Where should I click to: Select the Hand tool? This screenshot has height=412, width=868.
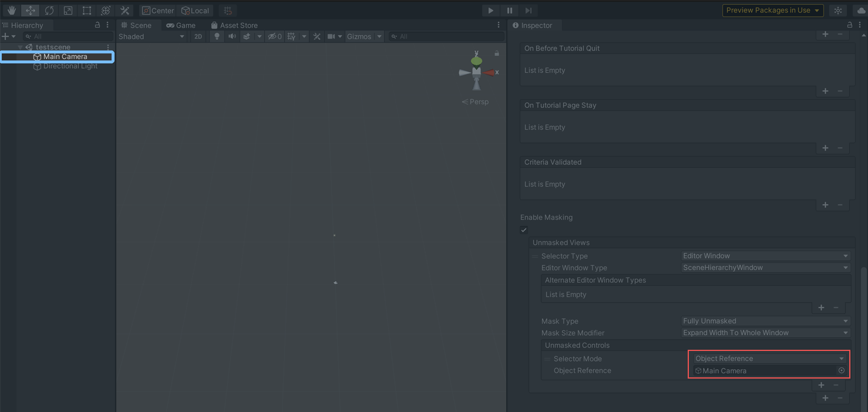click(x=11, y=11)
